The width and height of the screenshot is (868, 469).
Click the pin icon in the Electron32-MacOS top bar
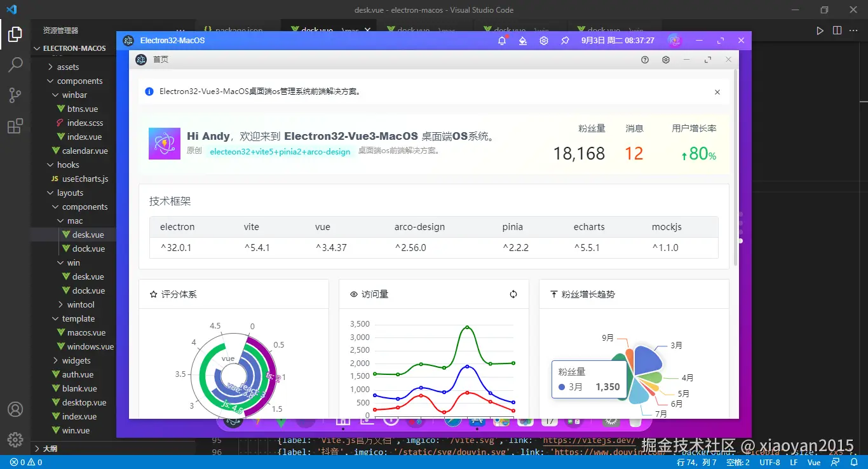click(565, 41)
